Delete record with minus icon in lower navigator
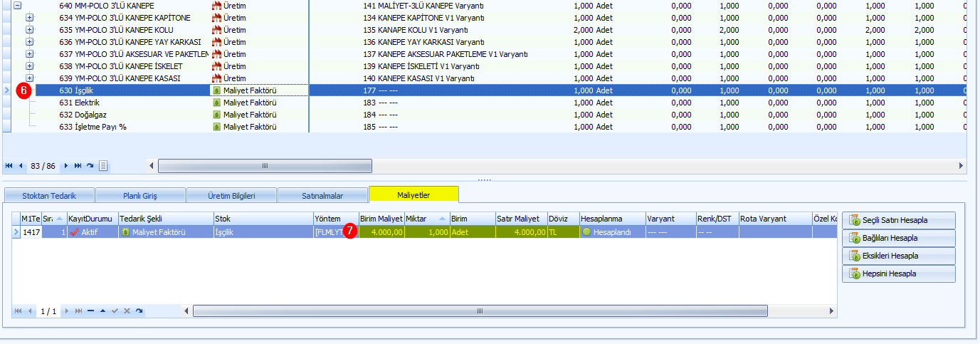Screen dimensions: 980x344 click(x=90, y=311)
